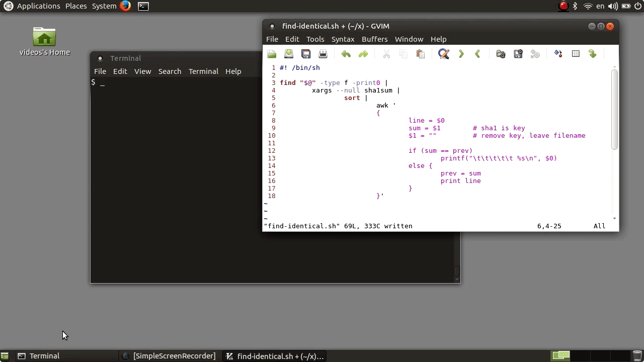
Task: Click the Save Session toolbar icon
Action: pyautogui.click(x=518, y=54)
